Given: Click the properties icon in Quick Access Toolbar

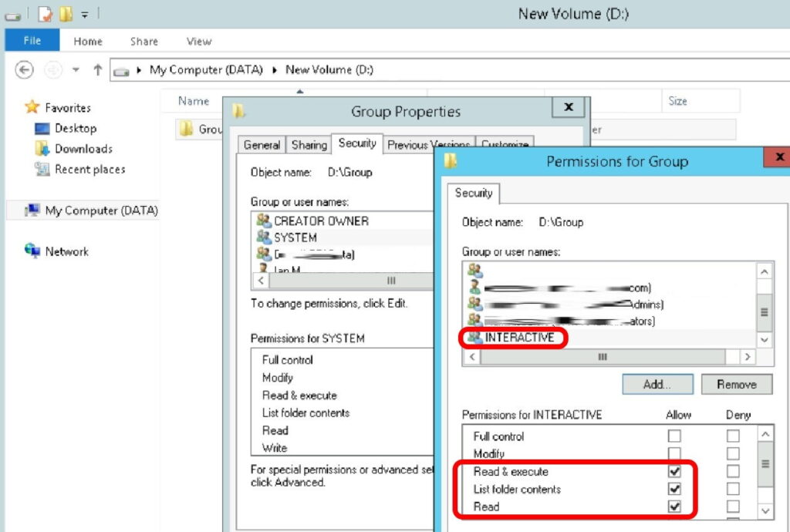Looking at the screenshot, I should (46, 15).
